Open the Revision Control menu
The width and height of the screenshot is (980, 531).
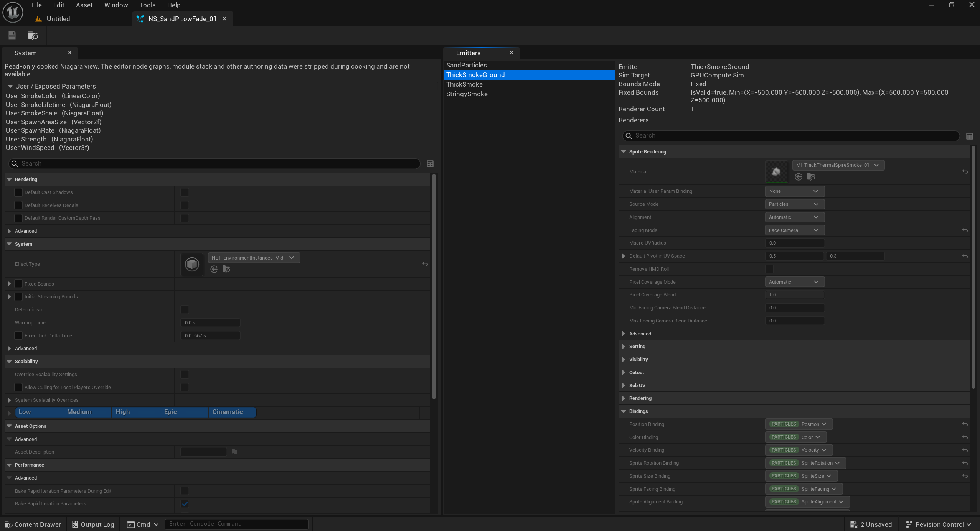pos(939,524)
